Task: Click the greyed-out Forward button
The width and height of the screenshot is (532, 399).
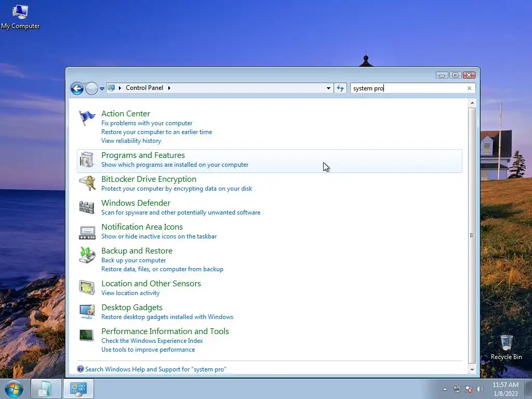Action: coord(91,88)
